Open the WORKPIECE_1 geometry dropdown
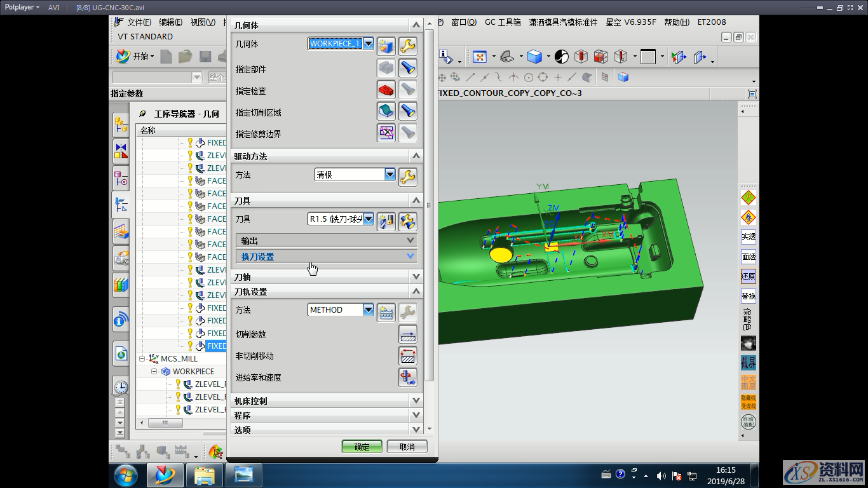This screenshot has width=868, height=488. (368, 44)
